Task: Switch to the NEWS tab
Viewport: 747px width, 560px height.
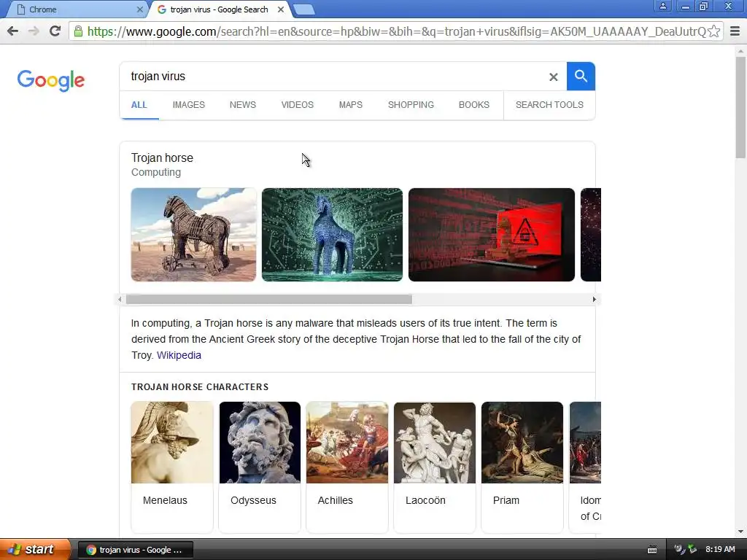Action: [x=243, y=105]
